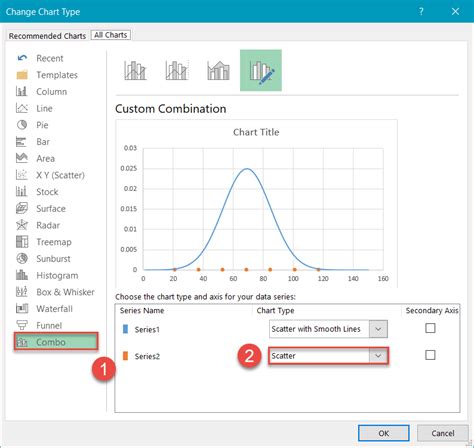Open the dialog Help question mark
This screenshot has height=448, width=474.
click(421, 11)
